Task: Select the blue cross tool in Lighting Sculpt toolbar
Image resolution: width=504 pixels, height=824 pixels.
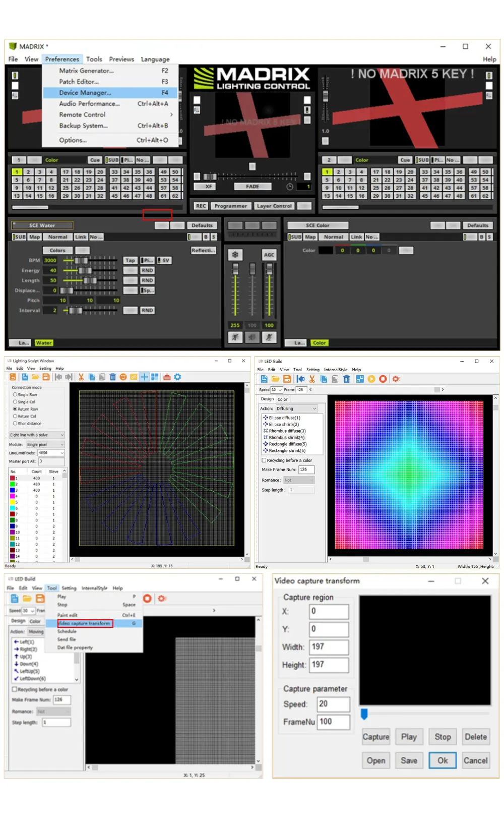Action: [x=144, y=377]
